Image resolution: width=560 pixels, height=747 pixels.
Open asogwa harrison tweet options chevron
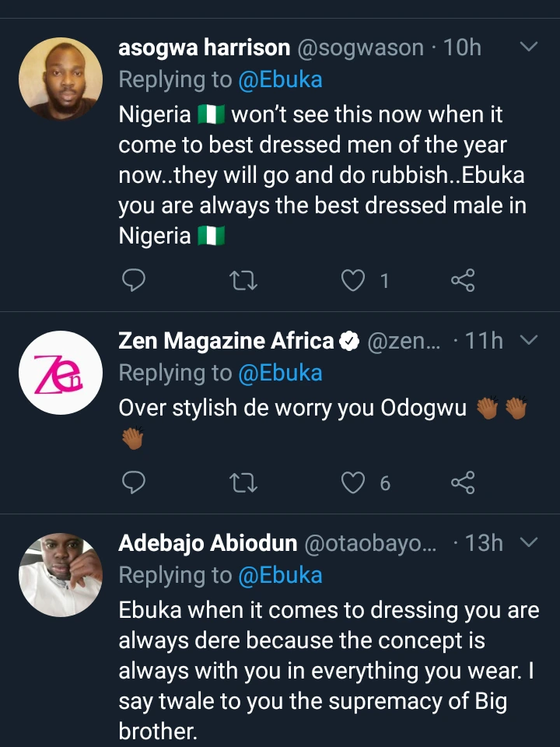click(528, 47)
